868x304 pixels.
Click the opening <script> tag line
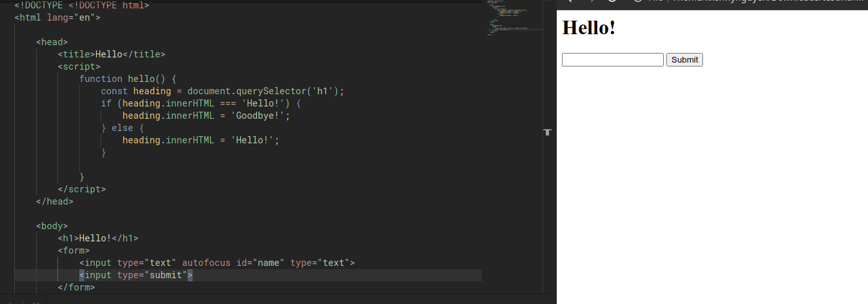79,66
